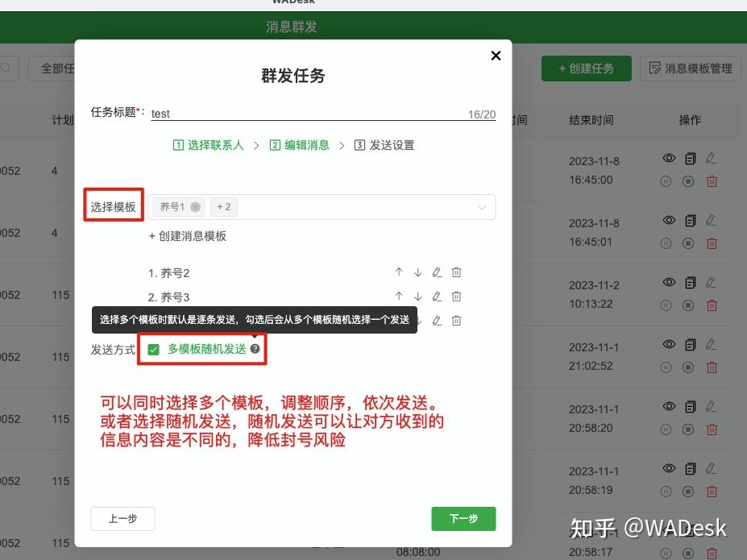View task ending 2023-11-1 20:58:19
747x560 pixels.
click(x=669, y=468)
